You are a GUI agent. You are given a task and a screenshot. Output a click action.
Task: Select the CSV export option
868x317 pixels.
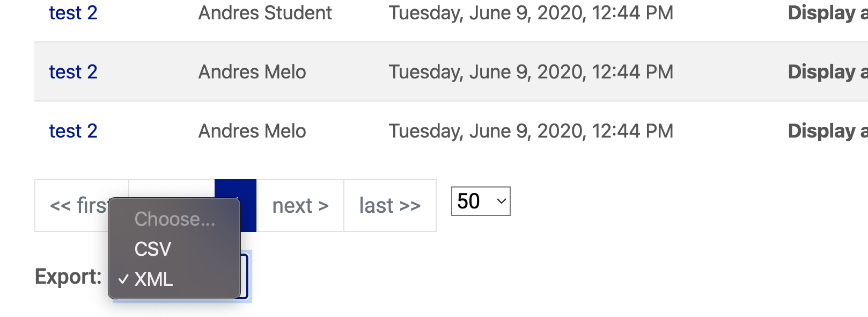(x=153, y=249)
